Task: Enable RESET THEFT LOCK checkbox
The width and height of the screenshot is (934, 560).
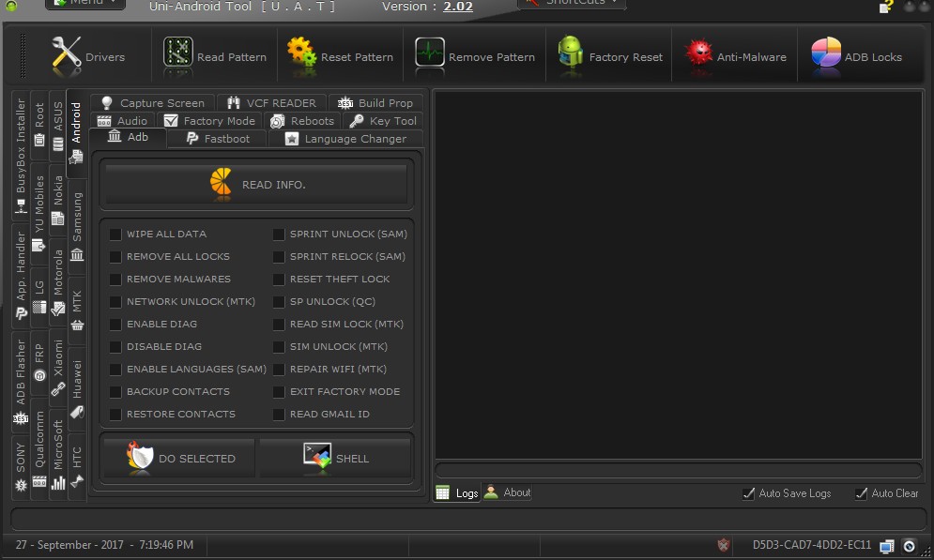Action: coord(279,280)
